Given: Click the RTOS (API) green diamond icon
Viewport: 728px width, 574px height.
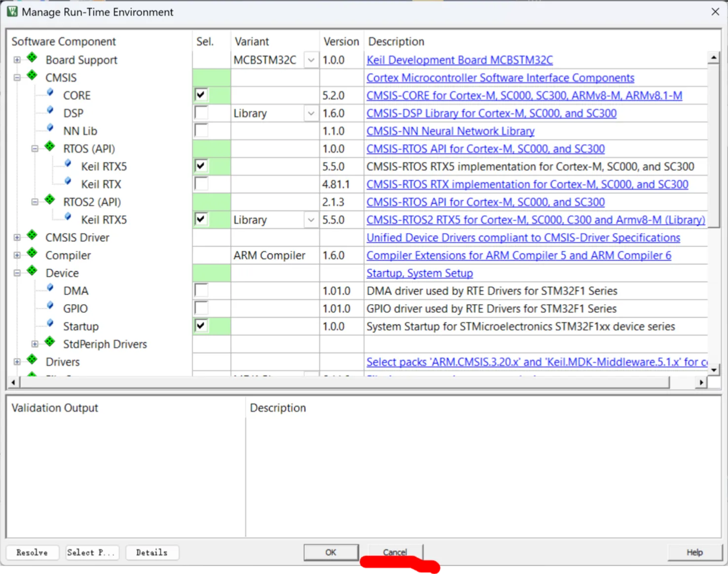Looking at the screenshot, I should [50, 147].
